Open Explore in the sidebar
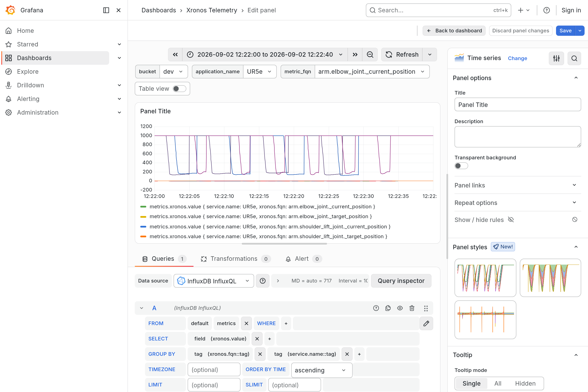Screen dimensions: 588x392 click(x=28, y=72)
